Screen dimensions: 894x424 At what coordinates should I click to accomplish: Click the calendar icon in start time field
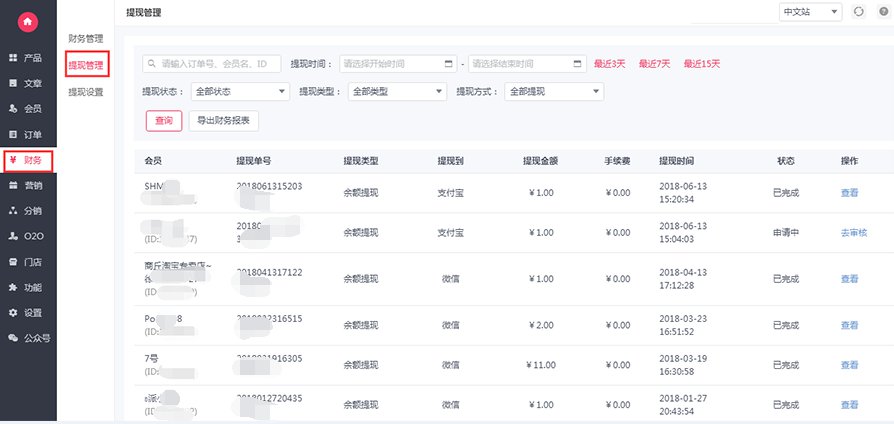coord(449,64)
